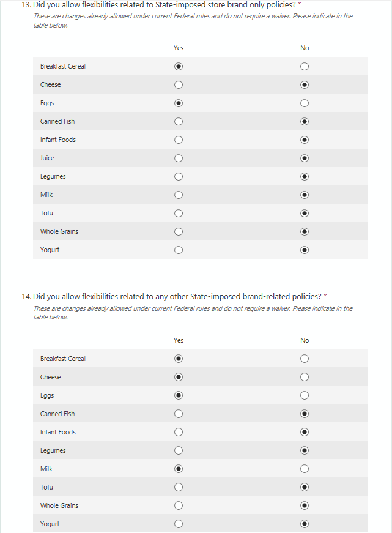The image size is (392, 533).
Task: Select Yes for Canned Fish in question 14
Action: pos(179,414)
